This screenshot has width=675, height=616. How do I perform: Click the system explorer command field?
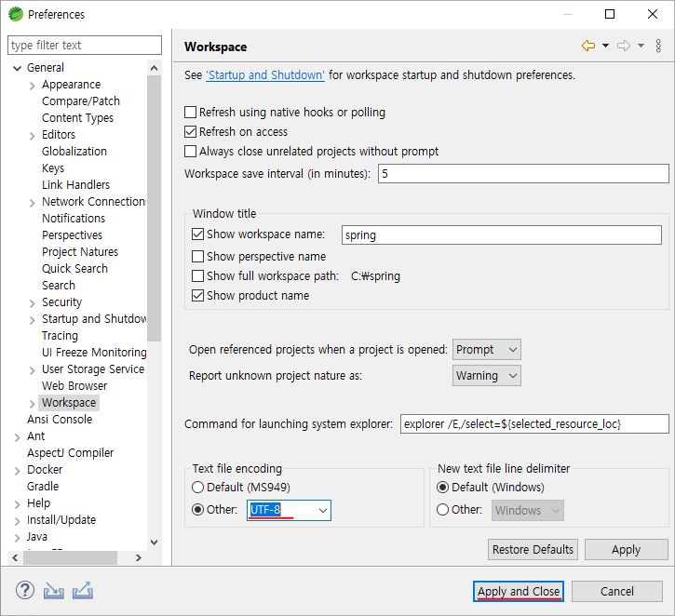coord(534,424)
